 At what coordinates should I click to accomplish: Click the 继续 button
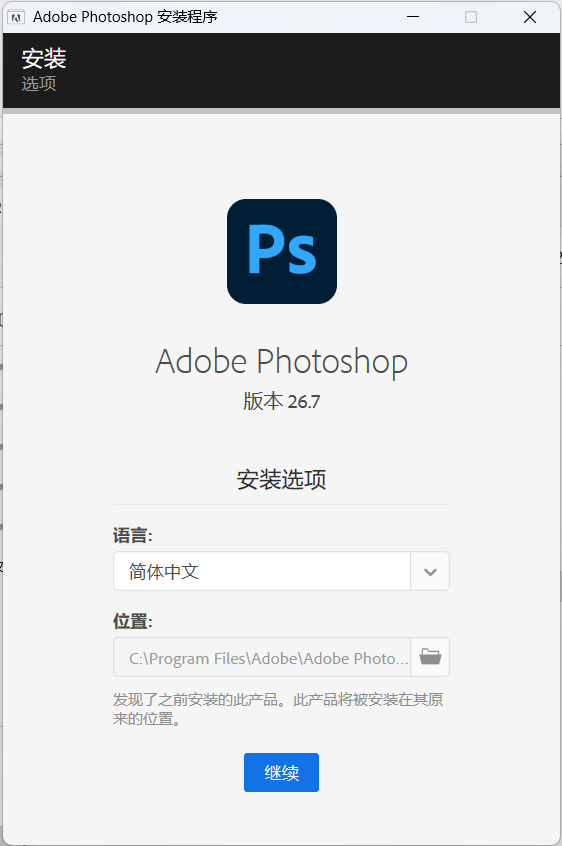pos(281,773)
